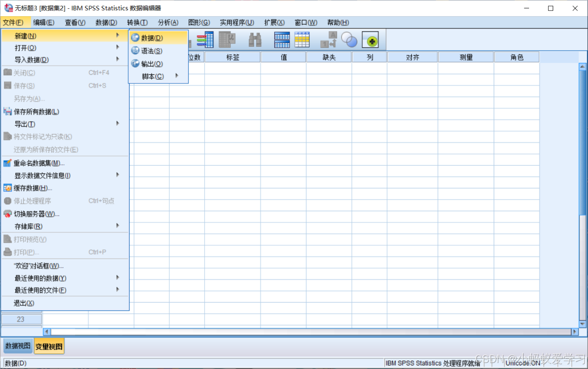
Task: Choose 新建(N) in the File menu
Action: click(x=65, y=36)
